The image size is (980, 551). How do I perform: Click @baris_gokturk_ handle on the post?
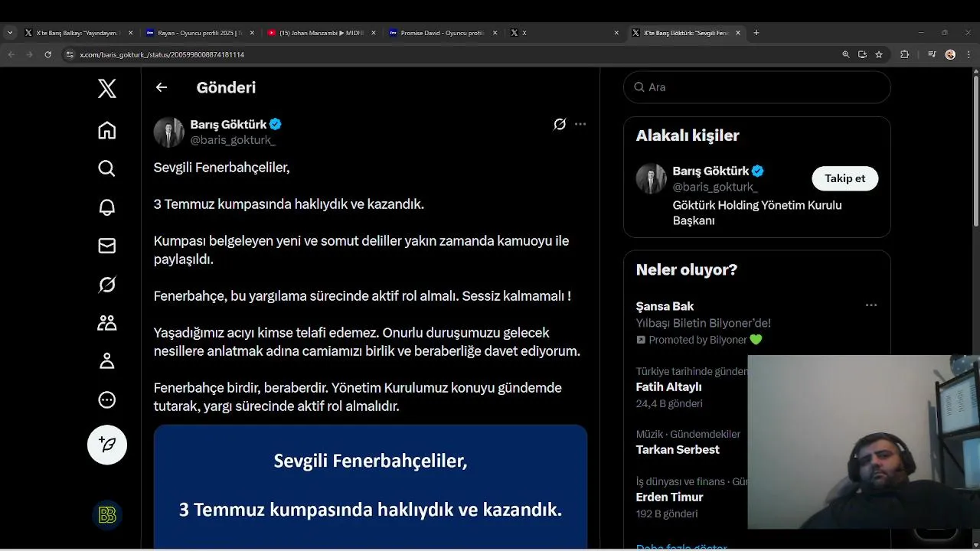click(233, 140)
